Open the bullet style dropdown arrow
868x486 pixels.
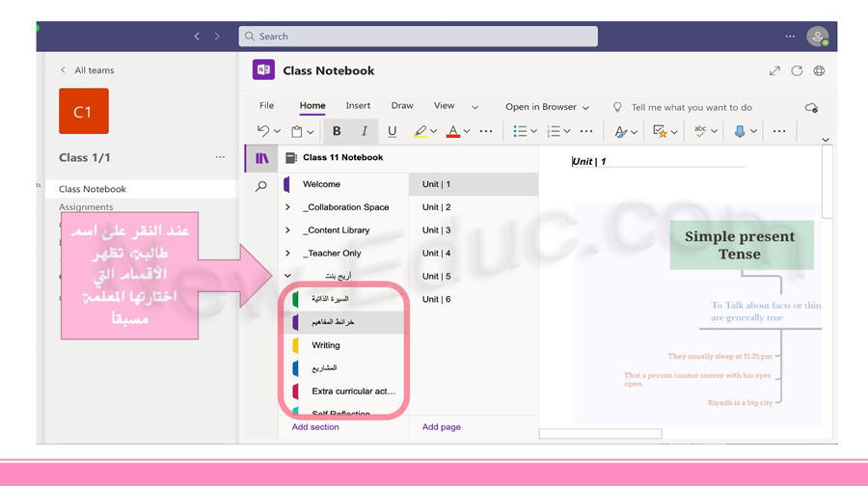click(533, 132)
